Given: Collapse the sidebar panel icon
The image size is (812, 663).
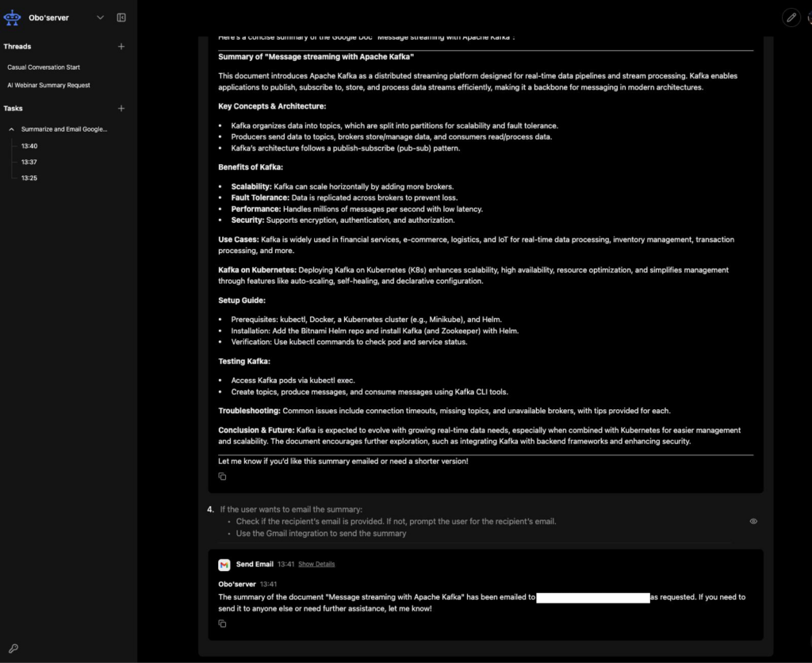Looking at the screenshot, I should (121, 17).
